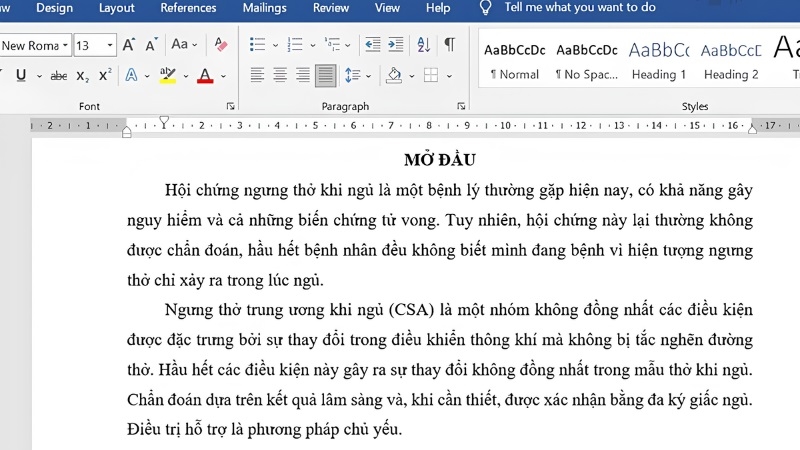Open text highlight color dropdown arrow

[x=186, y=77]
